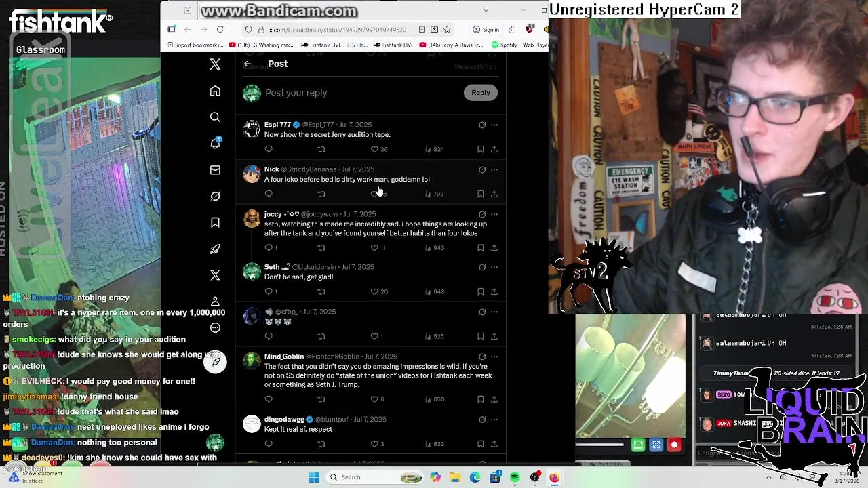Bookmark dingodawgg's comment
The width and height of the screenshot is (868, 488).
480,444
